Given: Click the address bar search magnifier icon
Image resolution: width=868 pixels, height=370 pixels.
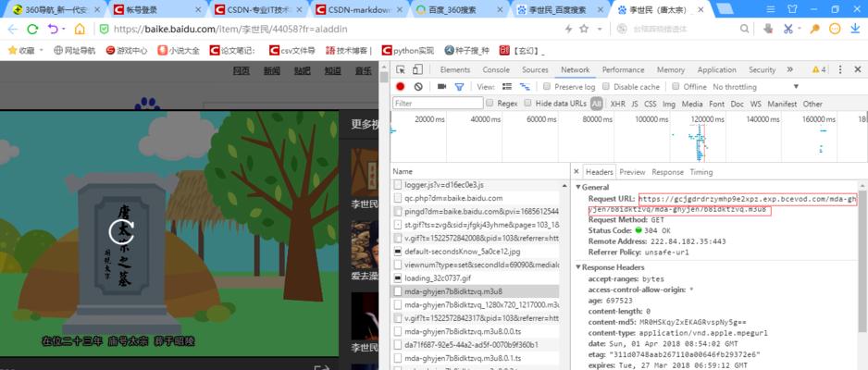Looking at the screenshot, I should (x=745, y=29).
